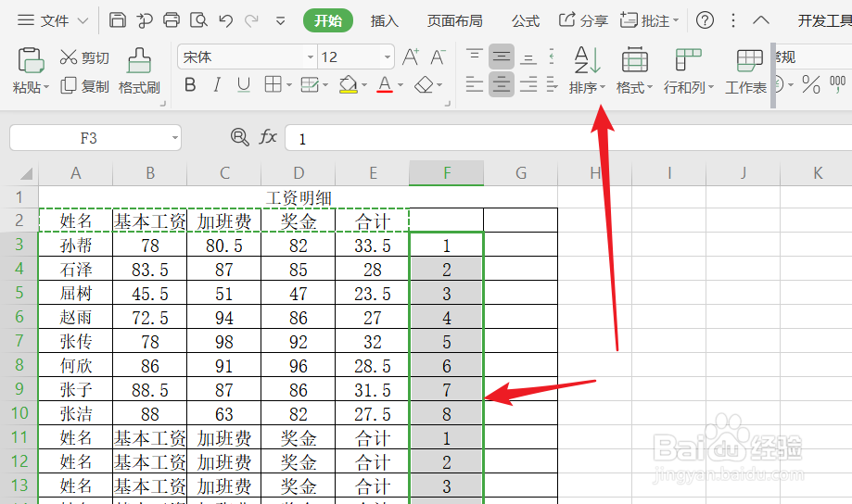Click the red font color A icon
The width and height of the screenshot is (852, 504).
point(385,84)
